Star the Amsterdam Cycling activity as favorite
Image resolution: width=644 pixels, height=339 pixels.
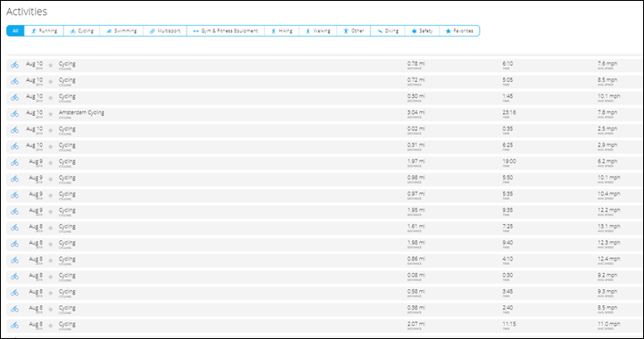(51, 114)
